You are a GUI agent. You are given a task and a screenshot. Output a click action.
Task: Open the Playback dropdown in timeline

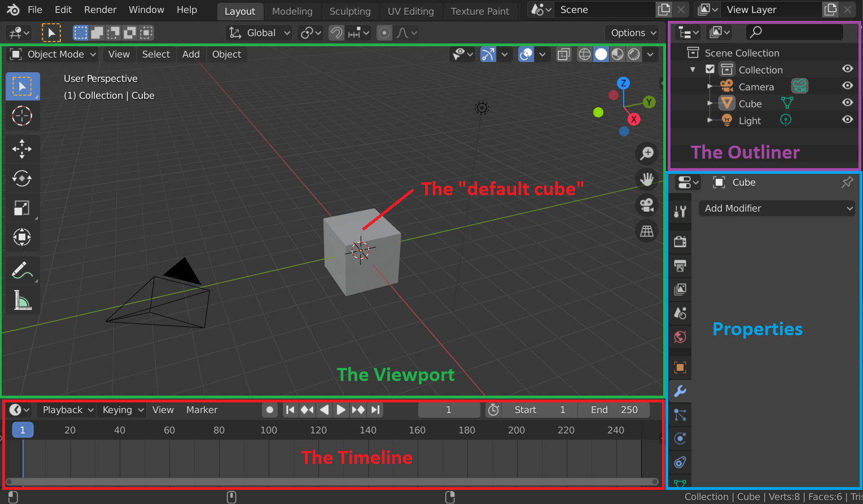[67, 410]
